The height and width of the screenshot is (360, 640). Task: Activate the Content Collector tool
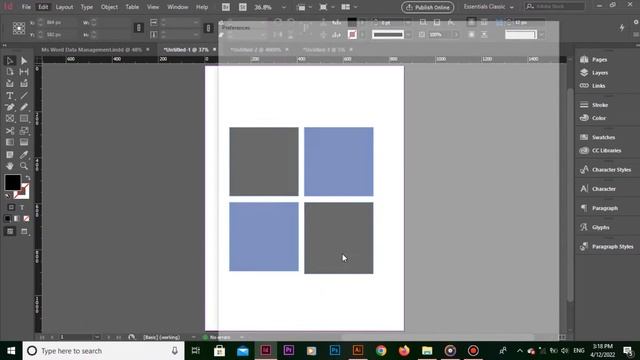pos(10,84)
